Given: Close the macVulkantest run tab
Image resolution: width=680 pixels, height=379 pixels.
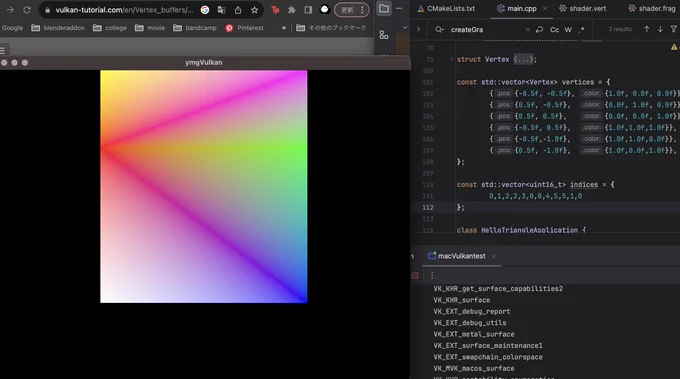Looking at the screenshot, I should point(494,256).
